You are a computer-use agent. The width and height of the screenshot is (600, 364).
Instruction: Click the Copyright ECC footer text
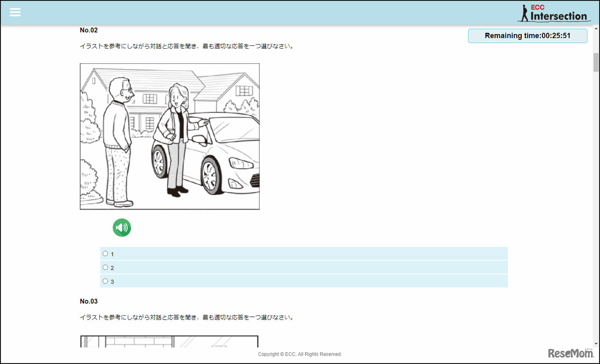pyautogui.click(x=300, y=354)
